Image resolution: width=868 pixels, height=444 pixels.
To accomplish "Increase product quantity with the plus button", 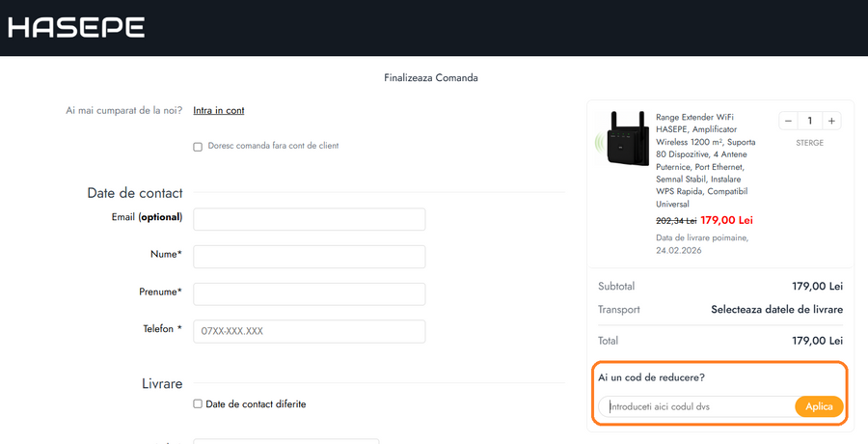I will tap(831, 121).
